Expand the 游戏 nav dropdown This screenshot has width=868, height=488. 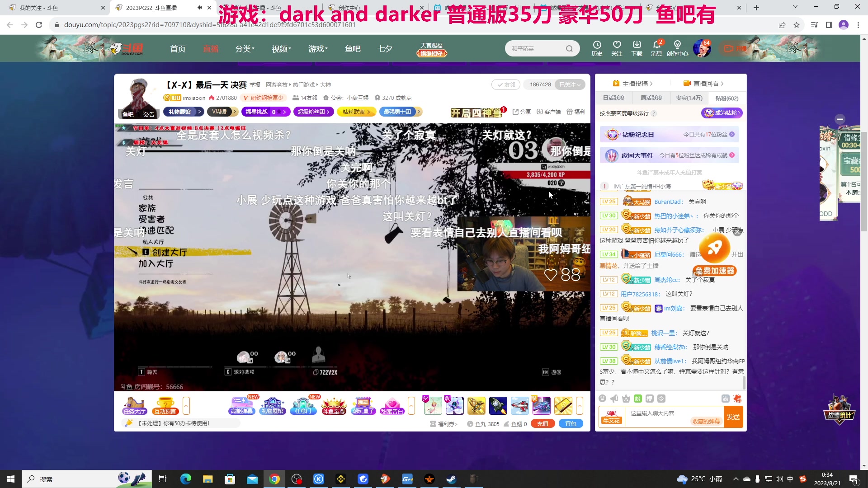click(x=318, y=48)
